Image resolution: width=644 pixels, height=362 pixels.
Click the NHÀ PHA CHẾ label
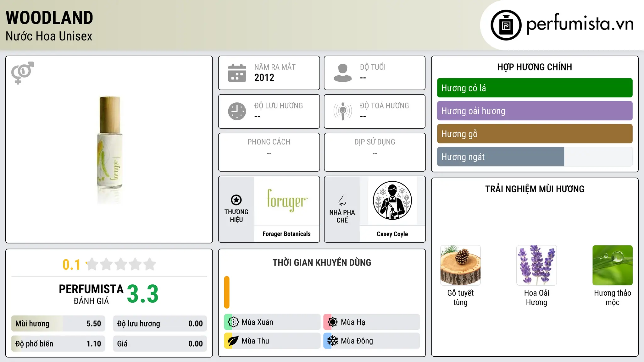click(342, 216)
